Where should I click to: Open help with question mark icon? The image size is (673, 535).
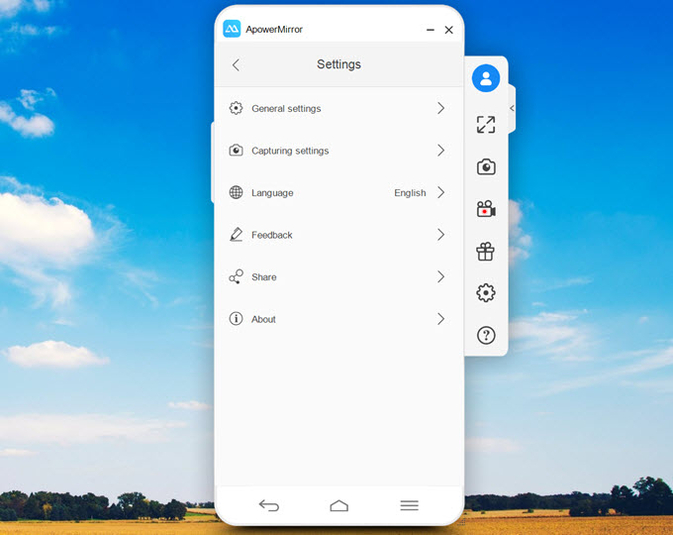point(486,335)
